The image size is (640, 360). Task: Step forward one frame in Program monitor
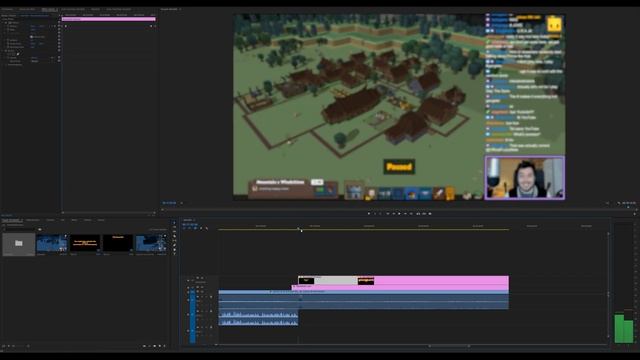405,213
